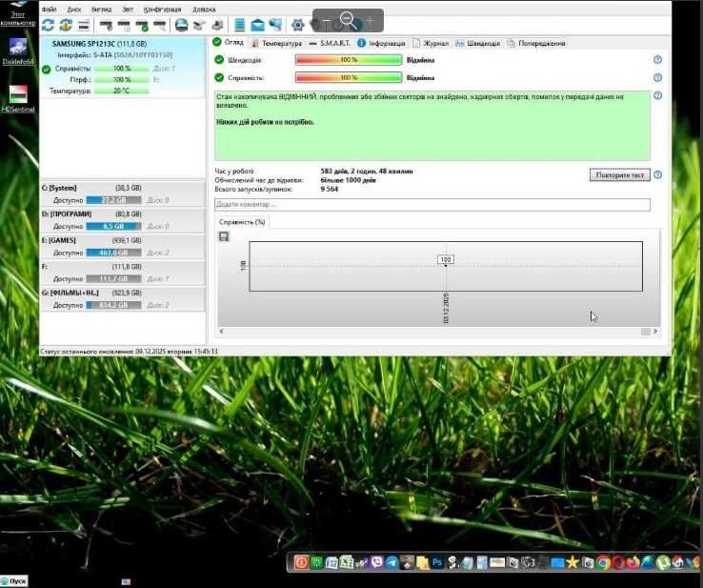
Task: Click the help icon beside the green status text
Action: pyautogui.click(x=657, y=95)
